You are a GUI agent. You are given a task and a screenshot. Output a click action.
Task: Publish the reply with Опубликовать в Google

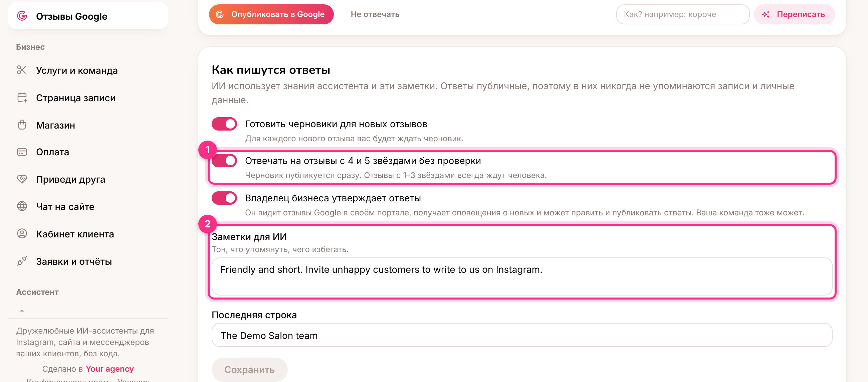(x=271, y=14)
